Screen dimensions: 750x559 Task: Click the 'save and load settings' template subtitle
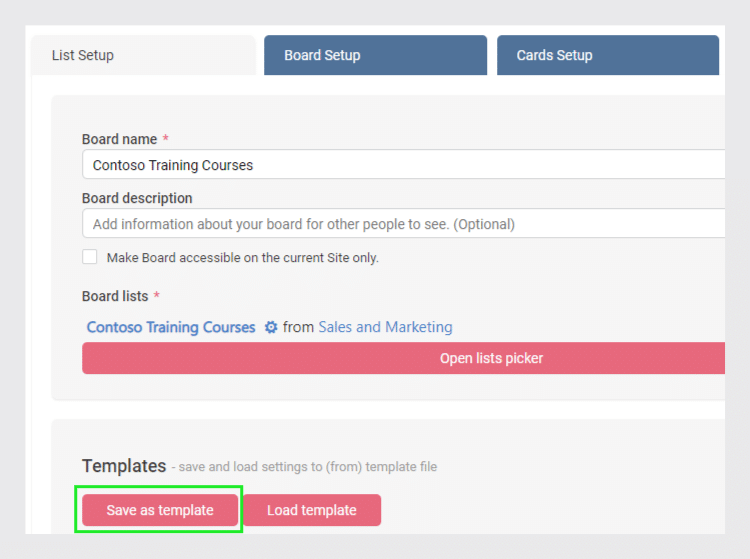(304, 467)
